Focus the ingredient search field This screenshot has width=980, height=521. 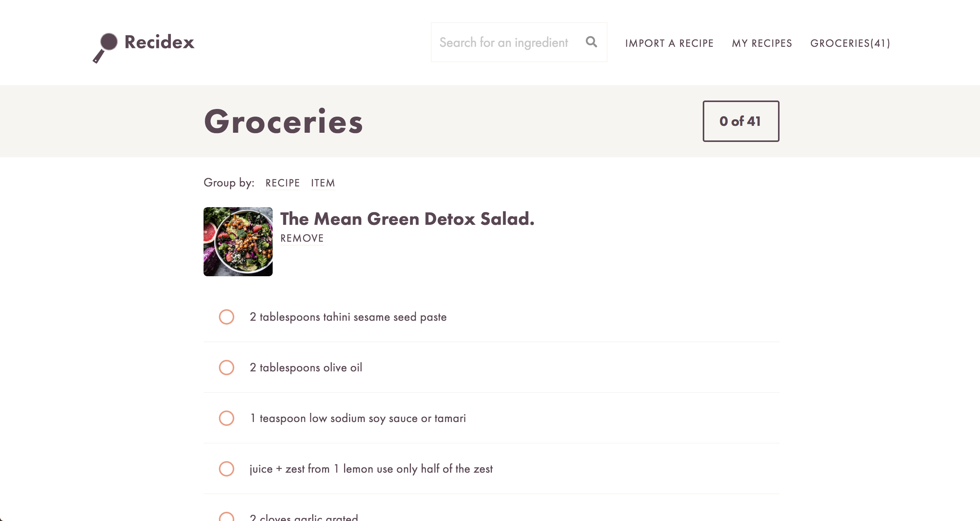point(503,42)
